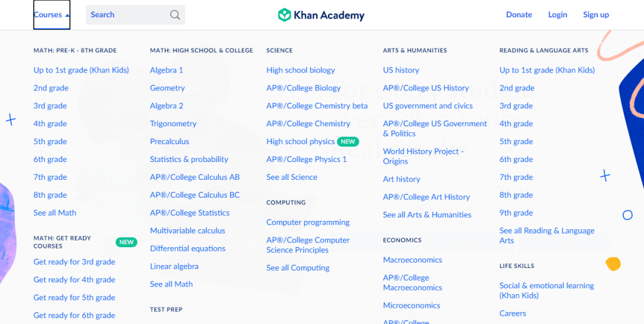Click the search magnifying glass icon

175,15
